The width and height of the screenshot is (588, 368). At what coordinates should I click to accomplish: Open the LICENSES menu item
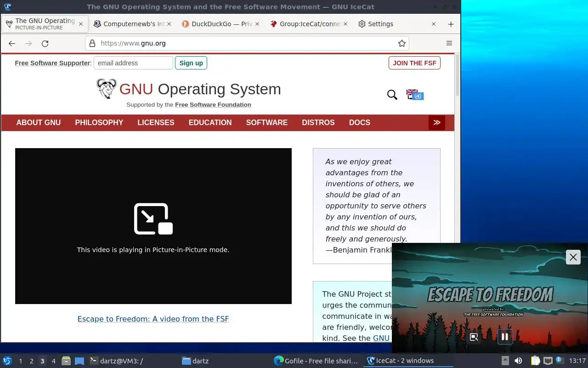pyautogui.click(x=156, y=122)
